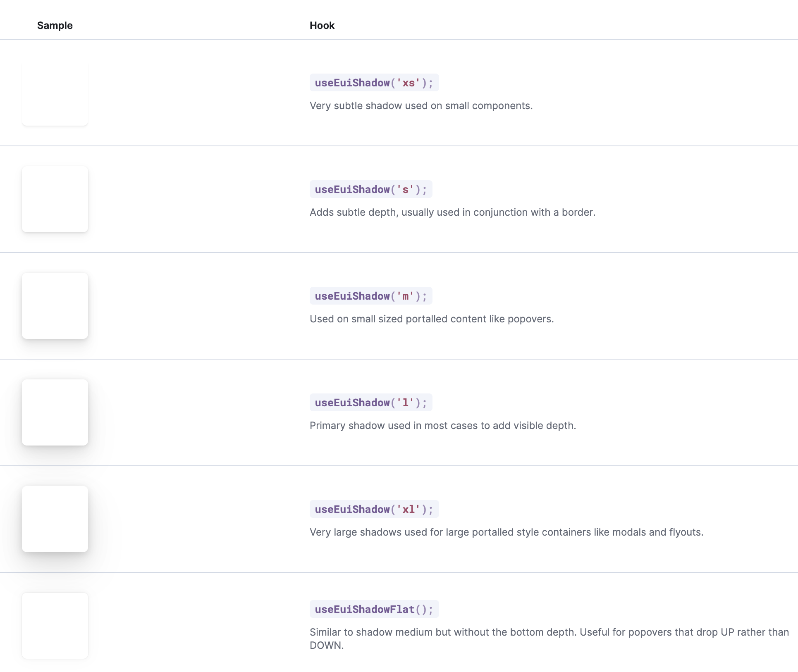Click the primary shadow description text
This screenshot has height=672, width=798.
[442, 425]
